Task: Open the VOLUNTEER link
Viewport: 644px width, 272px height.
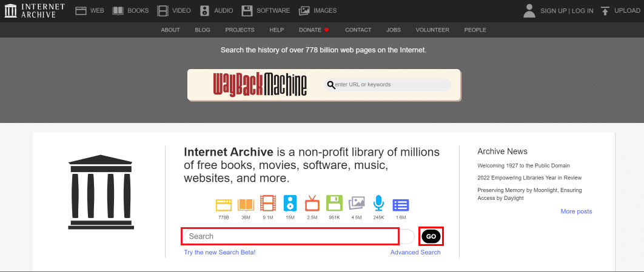Action: 432,30
